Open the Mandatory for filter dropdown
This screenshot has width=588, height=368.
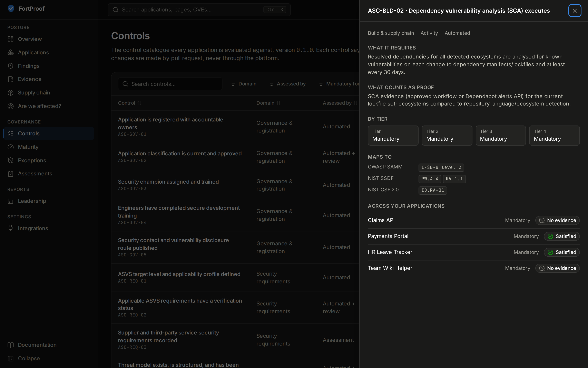339,84
